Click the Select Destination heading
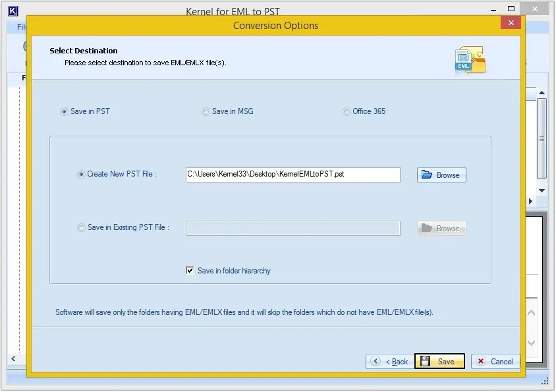This screenshot has width=556, height=392. [84, 51]
